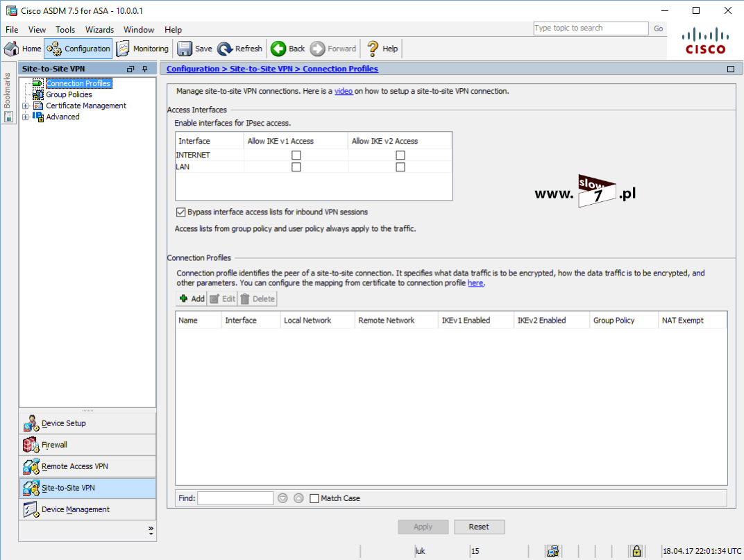Viewport: 744px width, 560px height.
Task: Sort table by IKEv2 Enabled column
Action: point(551,321)
